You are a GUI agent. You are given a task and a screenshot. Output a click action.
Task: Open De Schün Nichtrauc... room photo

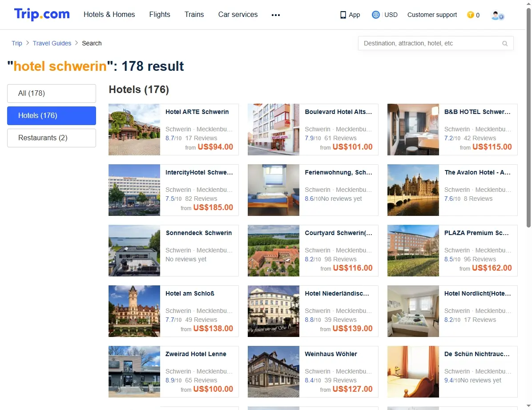(x=413, y=371)
